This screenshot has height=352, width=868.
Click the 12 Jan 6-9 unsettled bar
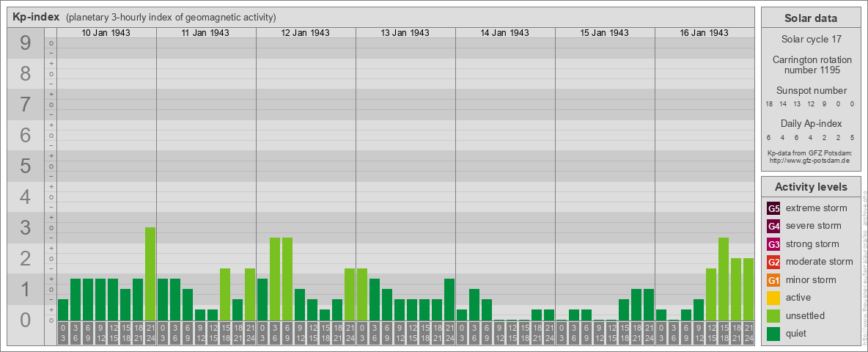[287, 279]
